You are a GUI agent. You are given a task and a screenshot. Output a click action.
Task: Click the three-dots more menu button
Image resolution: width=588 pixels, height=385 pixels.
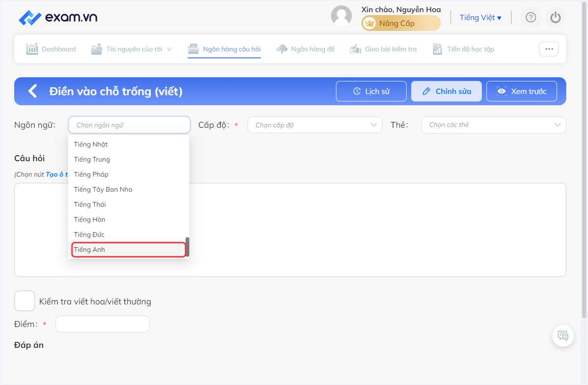click(549, 49)
